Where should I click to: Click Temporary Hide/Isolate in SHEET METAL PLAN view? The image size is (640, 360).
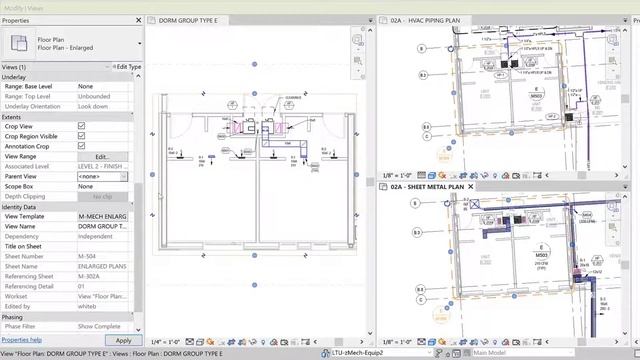point(484,342)
